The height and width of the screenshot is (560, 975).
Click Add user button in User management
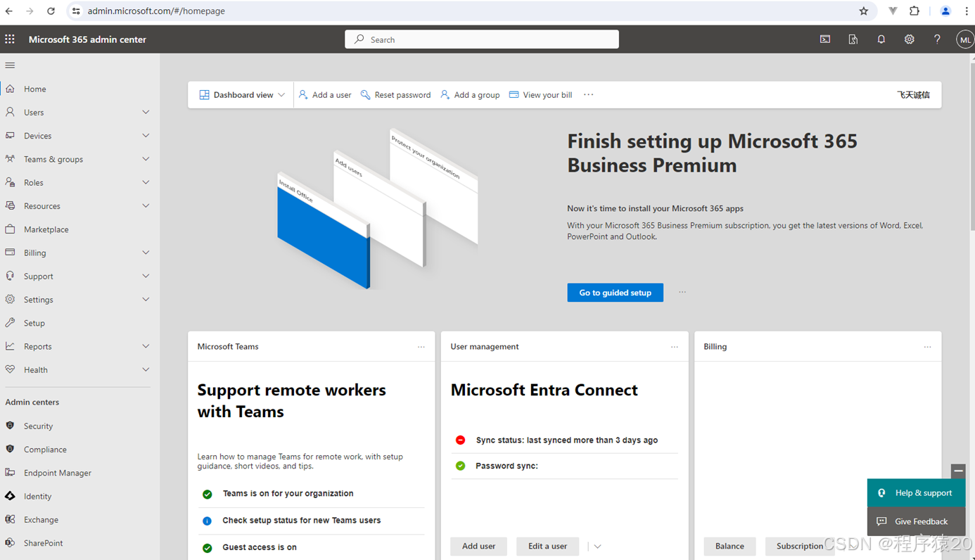pos(478,547)
